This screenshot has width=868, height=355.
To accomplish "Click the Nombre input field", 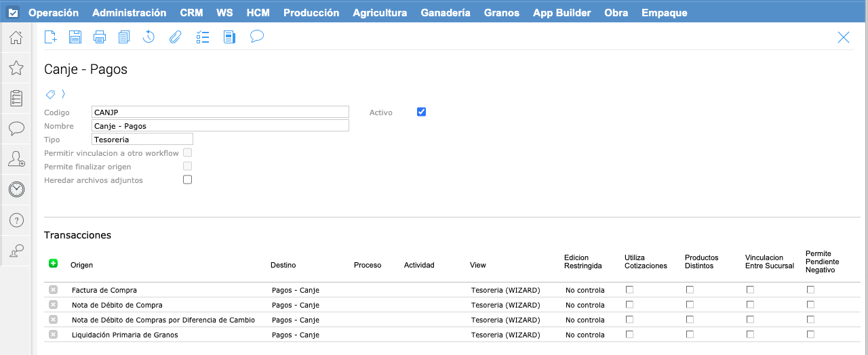I will [220, 125].
